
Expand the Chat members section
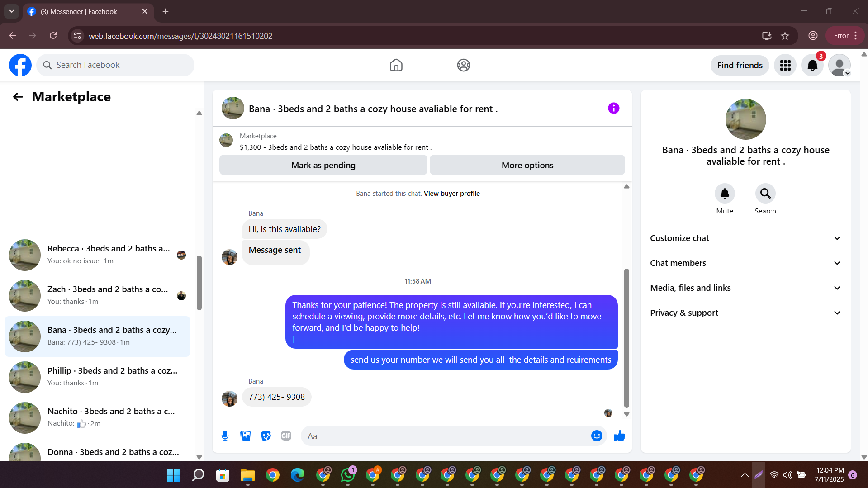pyautogui.click(x=745, y=263)
